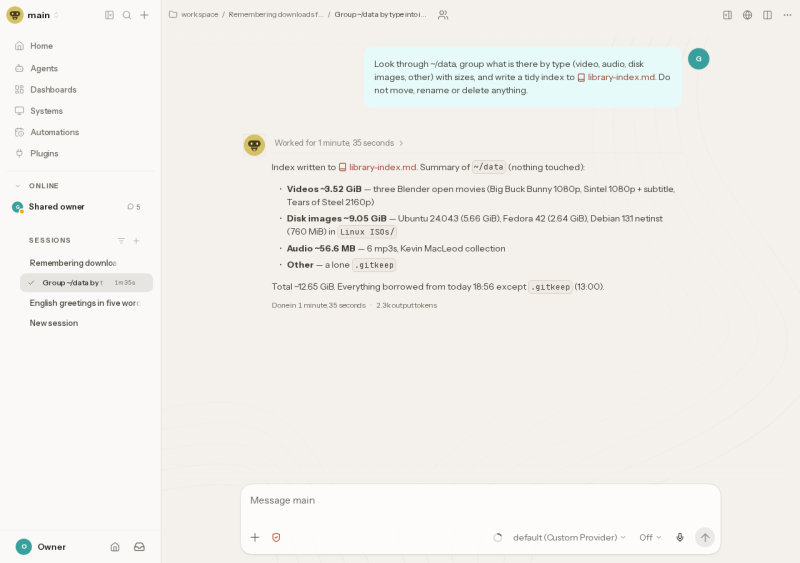Open the more options ellipsis menu
The height and width of the screenshot is (563, 800).
coord(787,15)
